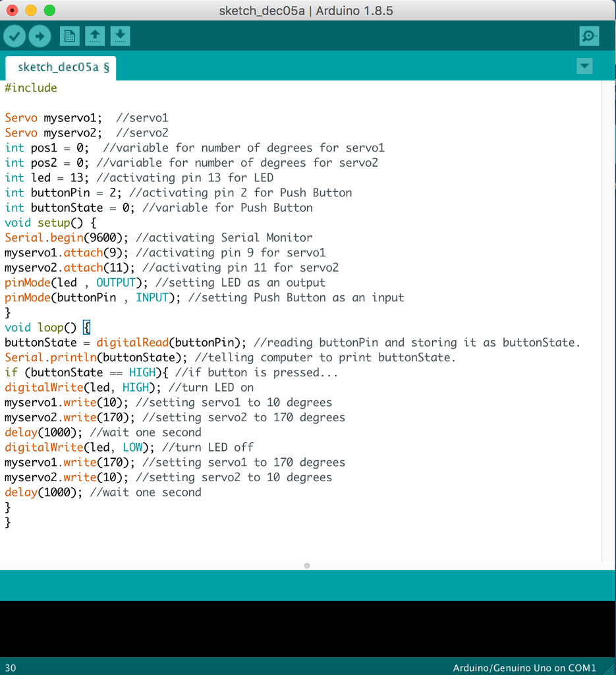Click the black console output area

[308, 629]
